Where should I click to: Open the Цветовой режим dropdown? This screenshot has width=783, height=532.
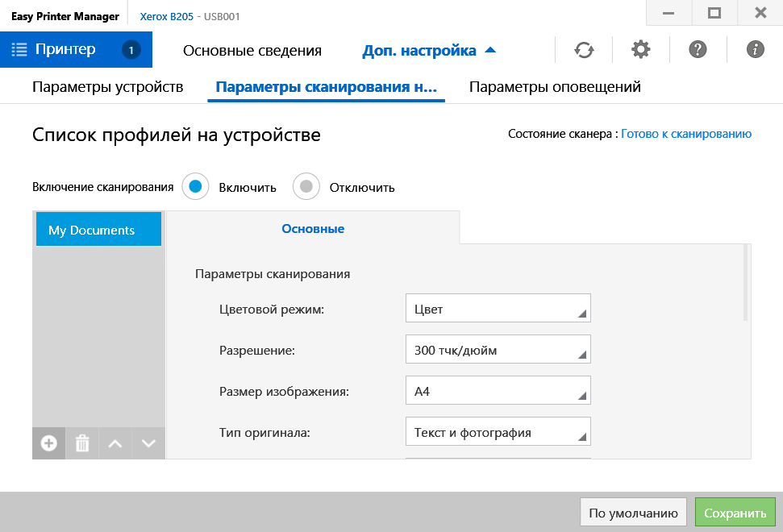498,309
